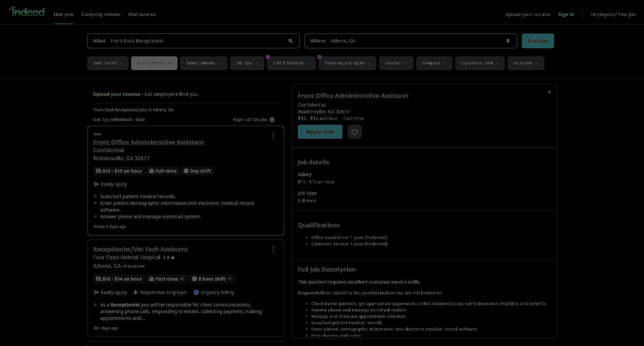Open the within 25 miles distance dropdown
Screen dimensions: 644x346
pyautogui.click(x=154, y=63)
